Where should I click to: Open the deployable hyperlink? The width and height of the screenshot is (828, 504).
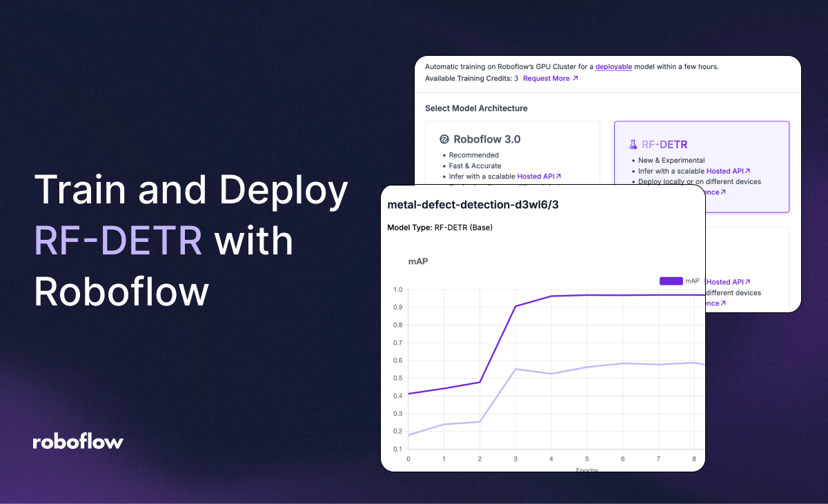613,66
